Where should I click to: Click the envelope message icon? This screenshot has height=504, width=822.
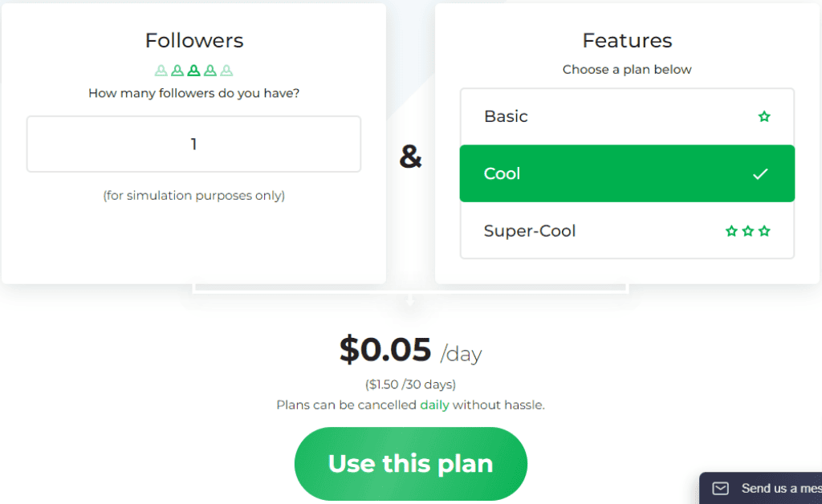tap(720, 488)
